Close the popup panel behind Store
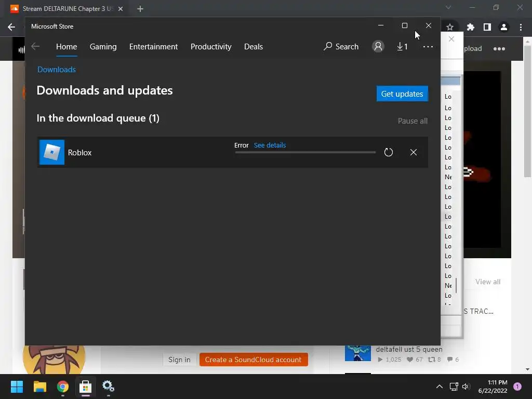The image size is (532, 399). tap(451, 39)
